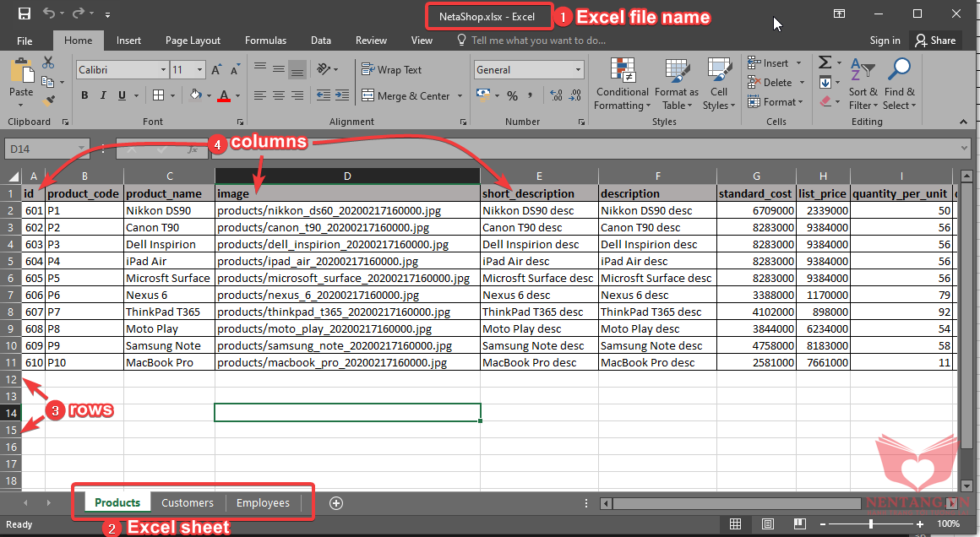Click the AutoSum sigma icon
The width and height of the screenshot is (980, 537).
[825, 62]
